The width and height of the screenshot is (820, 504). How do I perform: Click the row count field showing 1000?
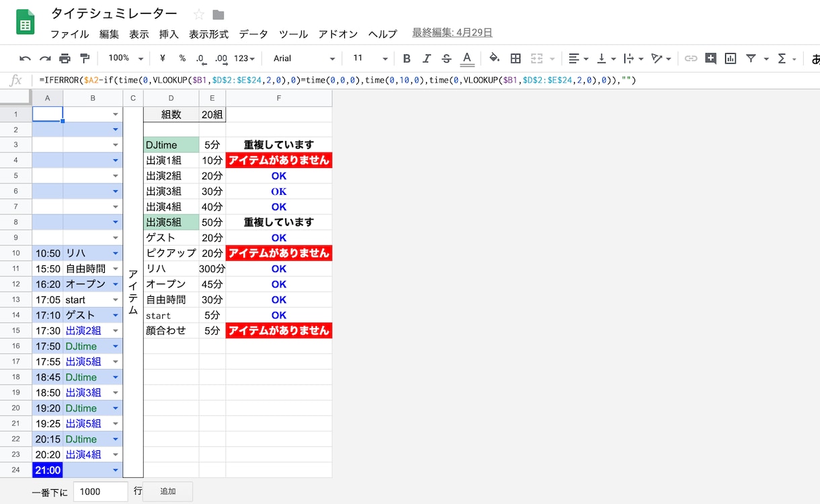click(101, 491)
